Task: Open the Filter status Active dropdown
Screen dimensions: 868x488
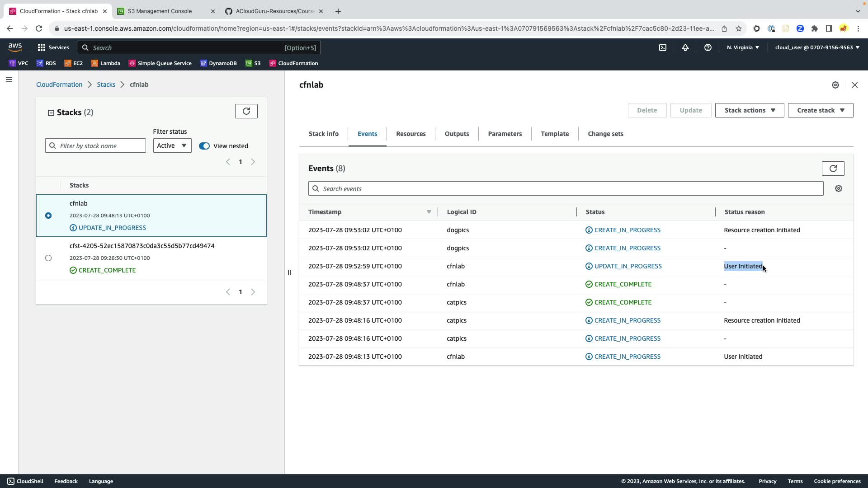Action: [x=172, y=145]
